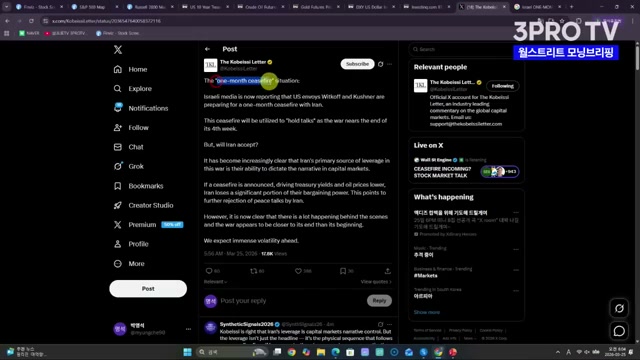Click the back arrow next to Post heading

[x=207, y=49]
